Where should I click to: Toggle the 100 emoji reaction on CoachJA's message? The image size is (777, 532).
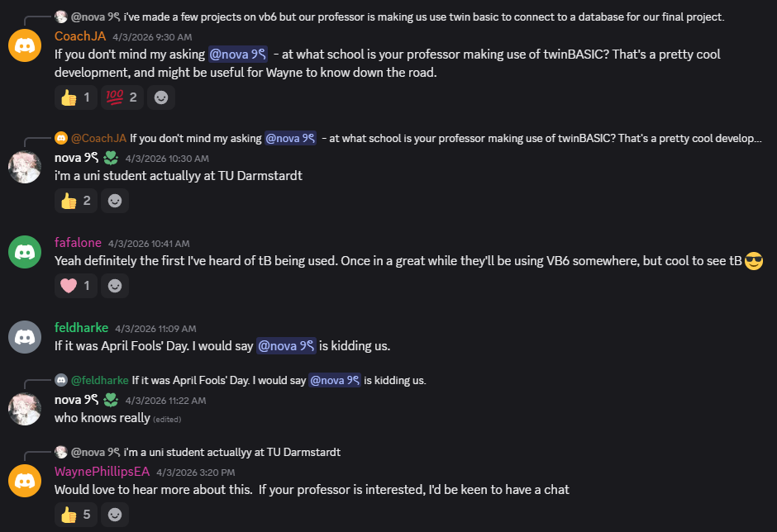point(122,97)
